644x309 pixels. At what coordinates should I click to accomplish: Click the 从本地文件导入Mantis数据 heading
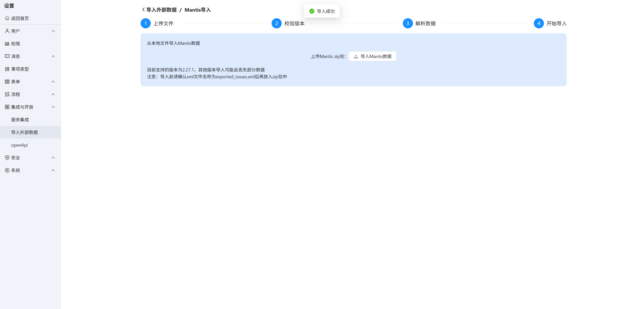click(174, 43)
